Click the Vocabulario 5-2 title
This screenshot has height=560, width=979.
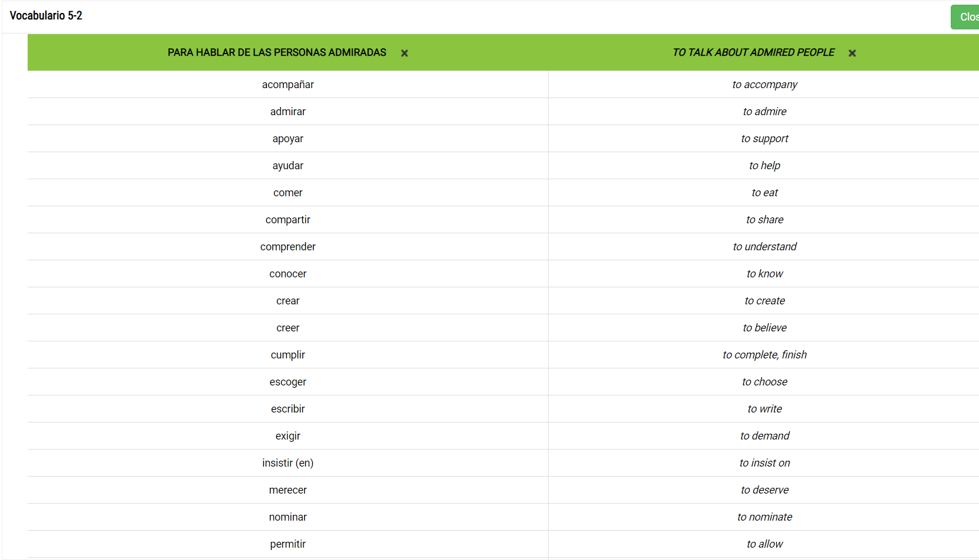pos(46,16)
